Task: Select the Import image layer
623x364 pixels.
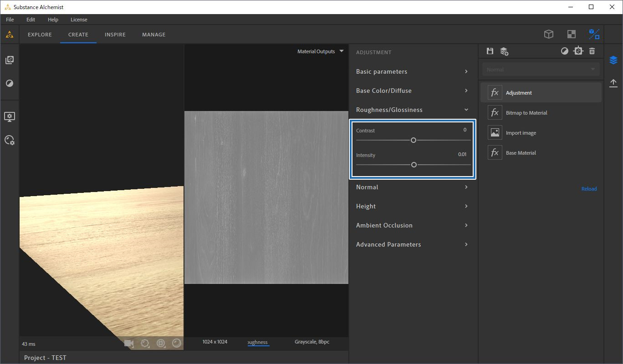Action: [x=541, y=132]
